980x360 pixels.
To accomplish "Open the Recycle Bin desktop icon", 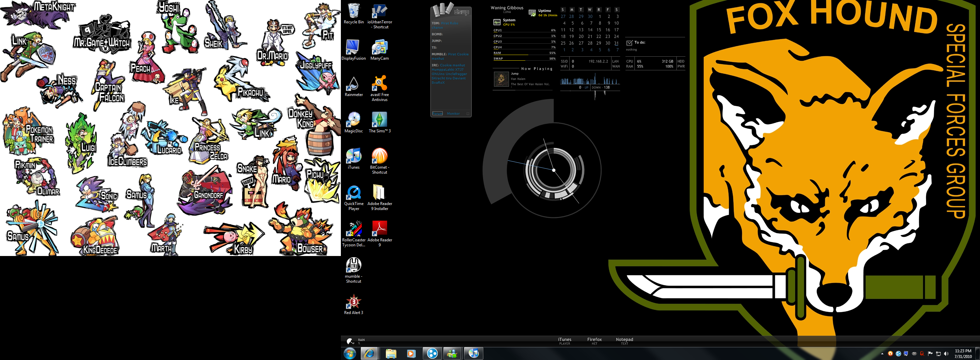I will (354, 14).
